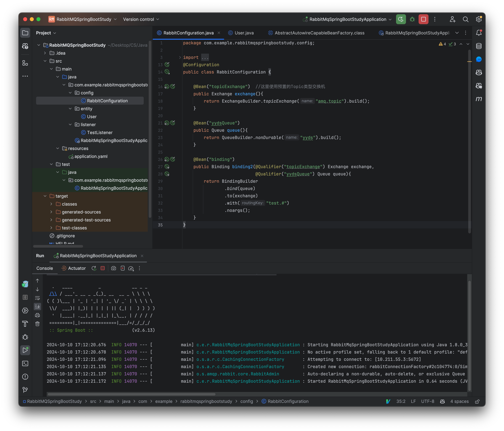Open the Terminal tool window
The width and height of the screenshot is (504, 431).
[x=25, y=363]
